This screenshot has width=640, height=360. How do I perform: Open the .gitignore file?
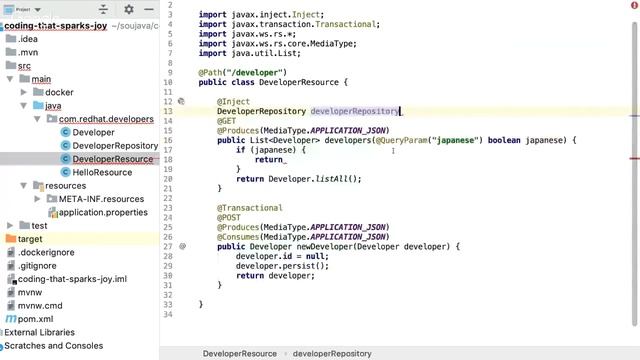[x=37, y=266]
